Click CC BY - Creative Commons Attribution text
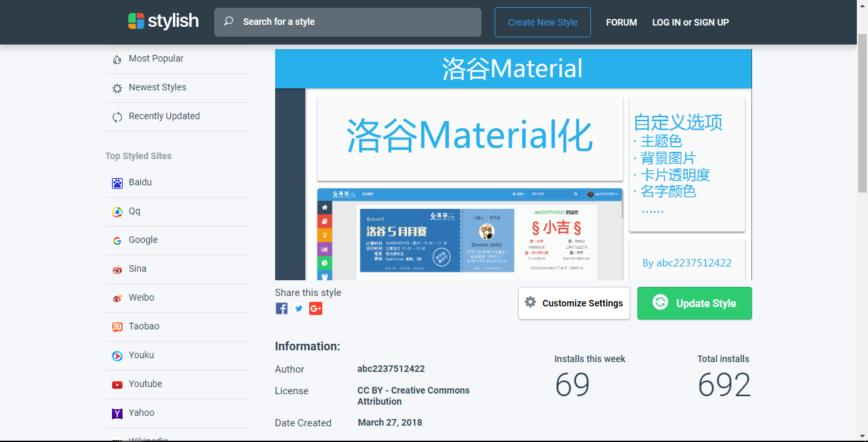 [x=413, y=396]
